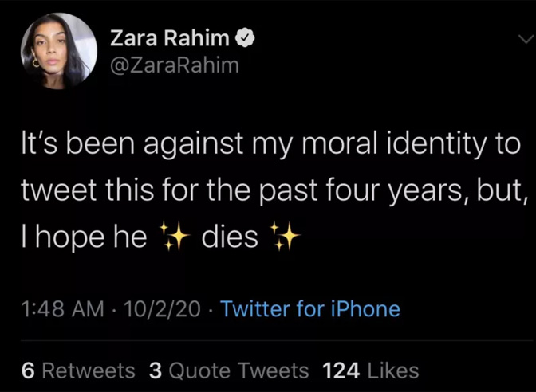View the 6 Retweets list

pyautogui.click(x=78, y=370)
